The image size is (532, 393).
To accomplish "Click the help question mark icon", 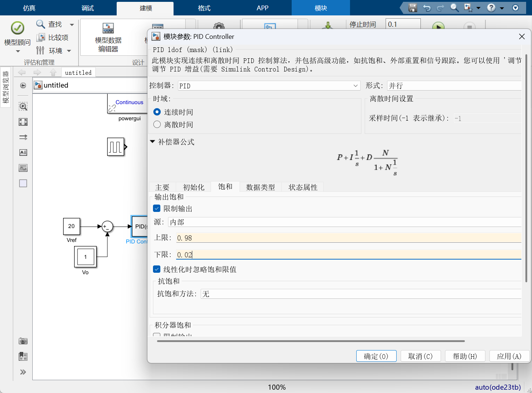I will (491, 8).
